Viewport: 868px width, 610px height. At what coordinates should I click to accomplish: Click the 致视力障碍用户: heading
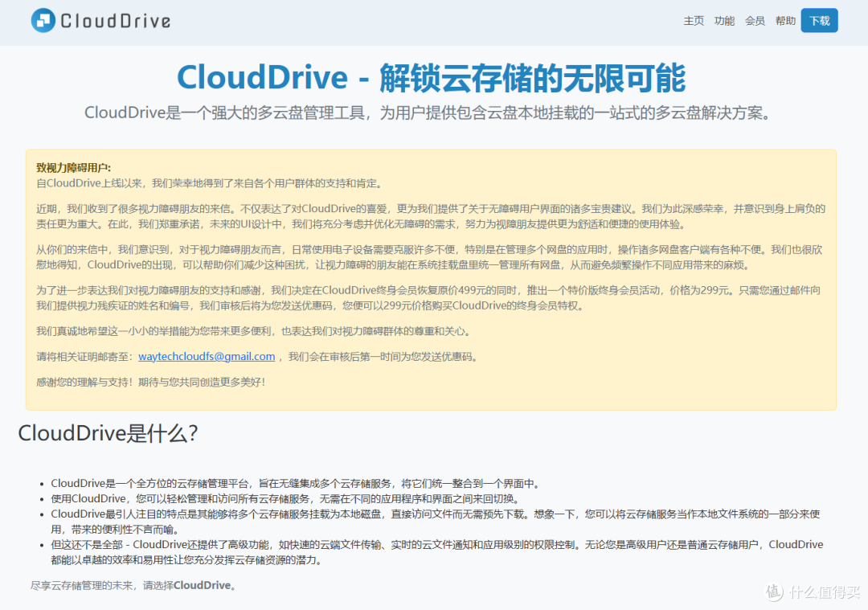(74, 167)
